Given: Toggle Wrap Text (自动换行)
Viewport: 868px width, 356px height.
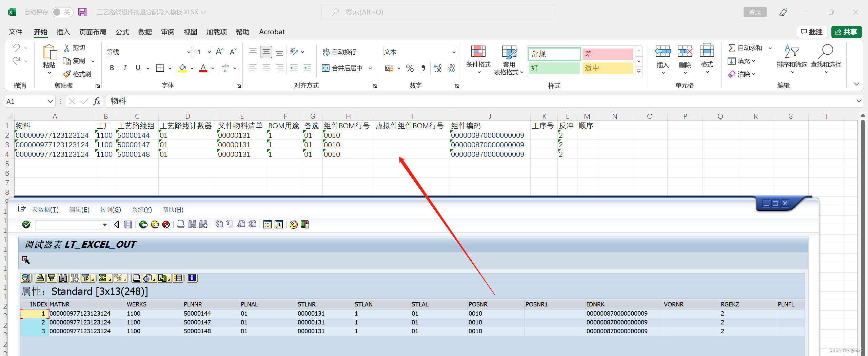Looking at the screenshot, I should click(339, 52).
